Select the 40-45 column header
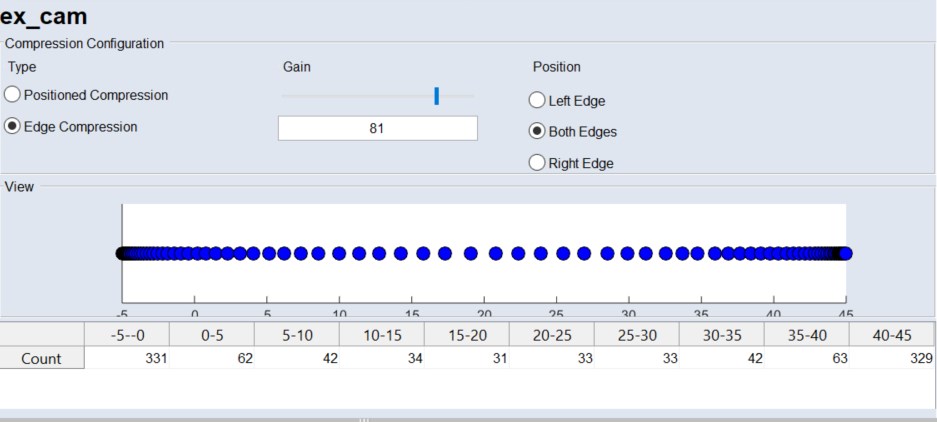 pyautogui.click(x=891, y=334)
